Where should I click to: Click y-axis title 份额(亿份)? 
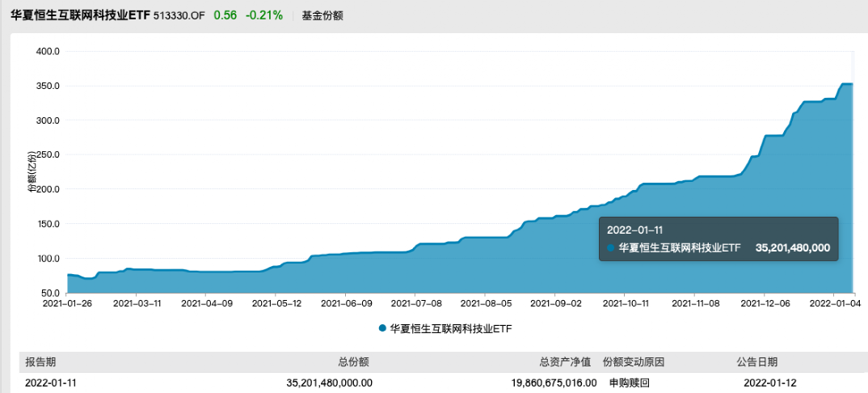(32, 171)
